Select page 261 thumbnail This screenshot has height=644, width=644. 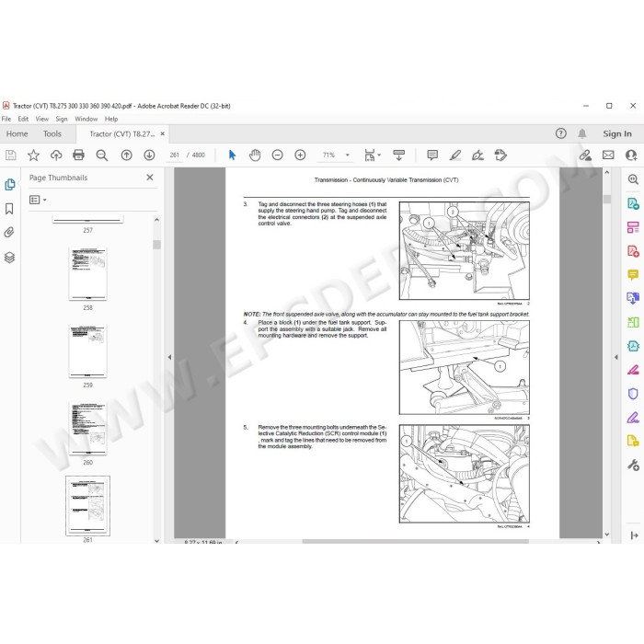pos(88,506)
